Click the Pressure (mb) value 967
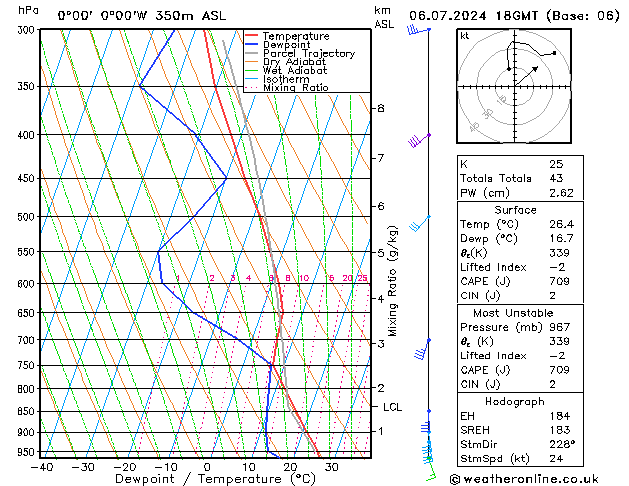Image resolution: width=629 pixels, height=486 pixels. [559, 327]
